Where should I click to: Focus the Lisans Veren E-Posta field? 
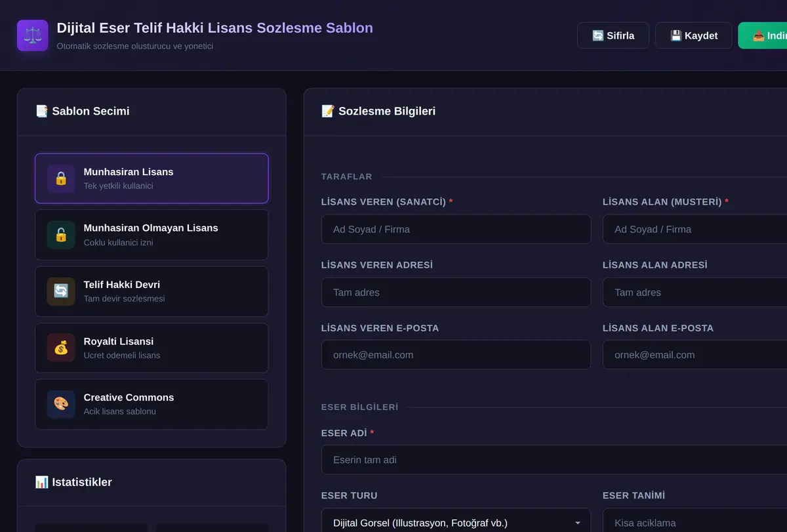tap(456, 355)
